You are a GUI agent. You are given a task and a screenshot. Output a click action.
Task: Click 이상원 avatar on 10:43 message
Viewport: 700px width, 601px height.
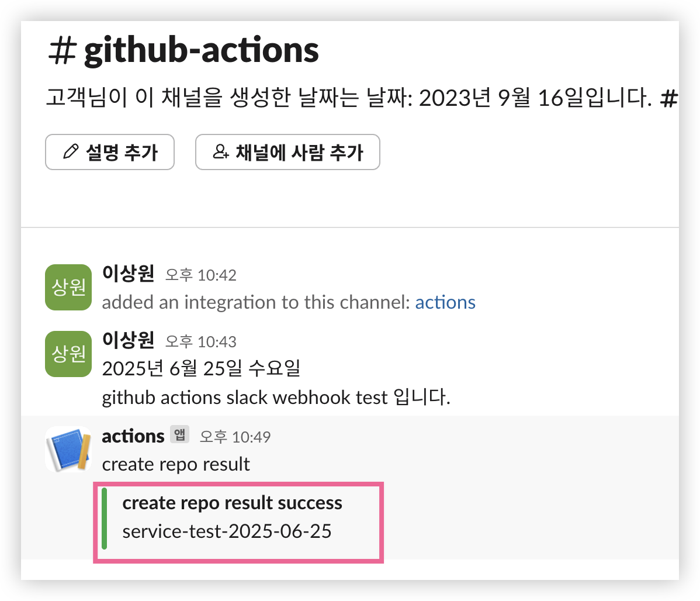point(68,354)
